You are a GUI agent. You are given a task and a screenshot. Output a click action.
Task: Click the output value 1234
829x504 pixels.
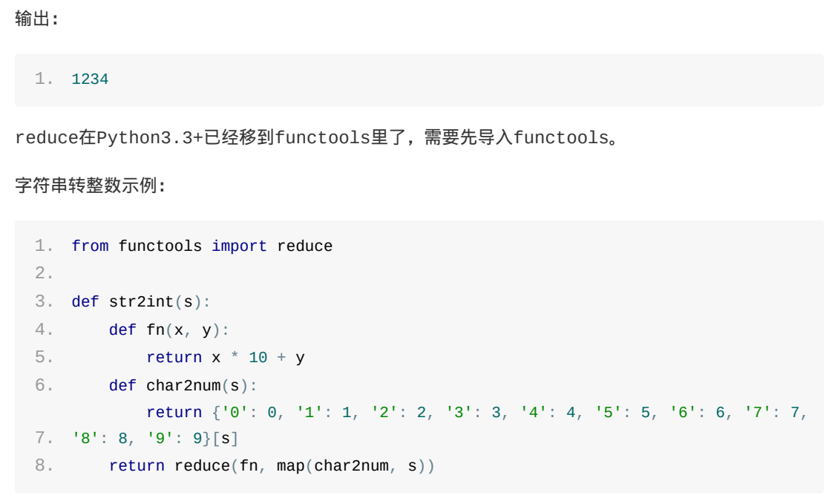90,79
